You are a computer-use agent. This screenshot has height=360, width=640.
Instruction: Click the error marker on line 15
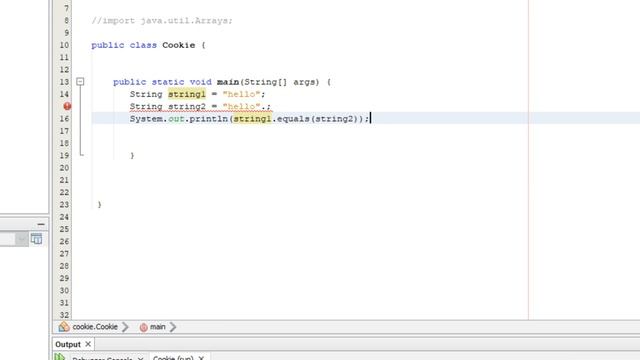(x=67, y=106)
